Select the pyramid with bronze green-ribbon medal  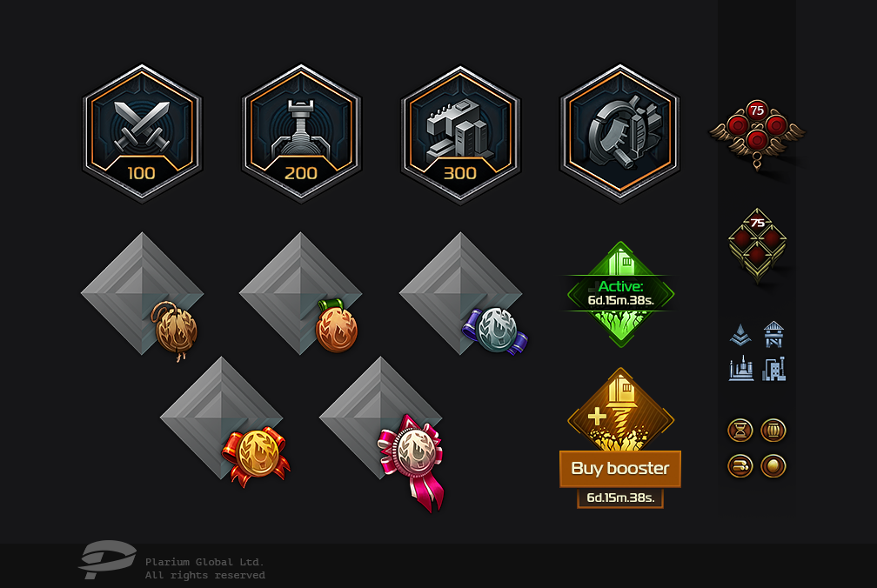coord(301,293)
